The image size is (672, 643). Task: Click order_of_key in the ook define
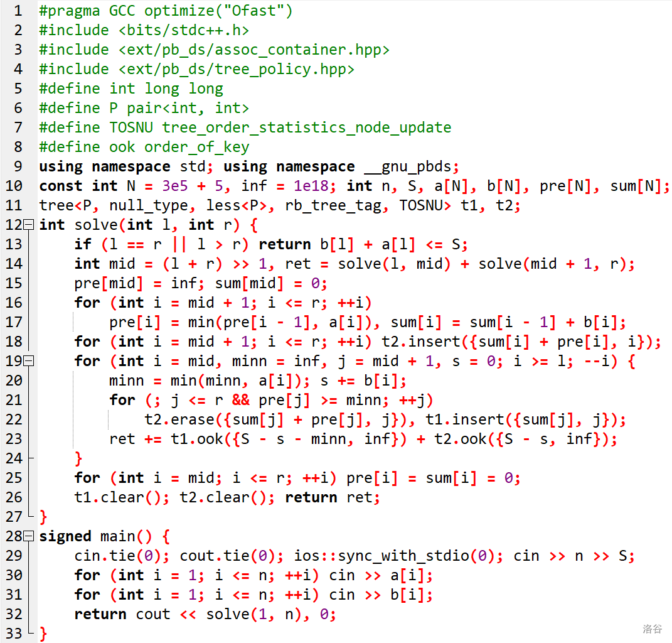tap(197, 147)
